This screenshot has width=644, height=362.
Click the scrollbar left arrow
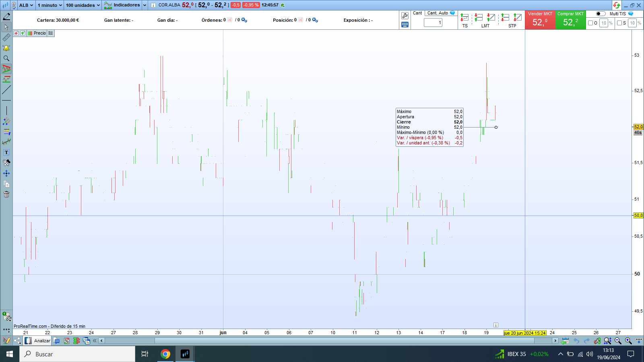click(x=102, y=341)
